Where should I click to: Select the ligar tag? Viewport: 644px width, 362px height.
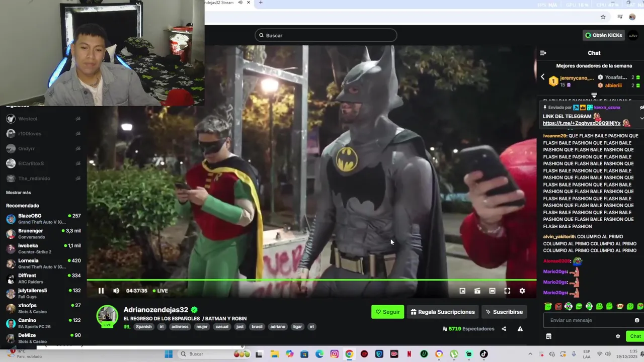coord(297,327)
